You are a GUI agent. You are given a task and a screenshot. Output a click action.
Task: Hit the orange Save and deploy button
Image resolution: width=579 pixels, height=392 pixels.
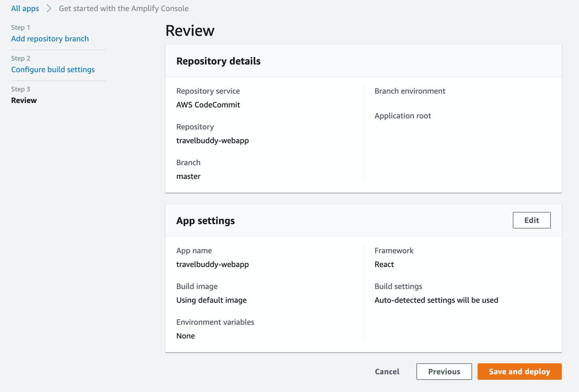[x=519, y=371]
